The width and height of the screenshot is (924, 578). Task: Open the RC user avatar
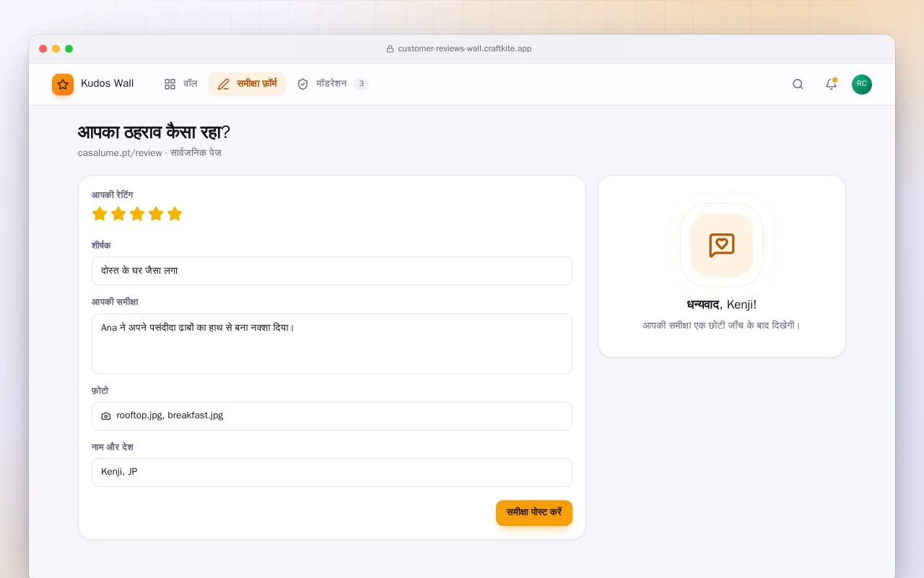coord(862,85)
